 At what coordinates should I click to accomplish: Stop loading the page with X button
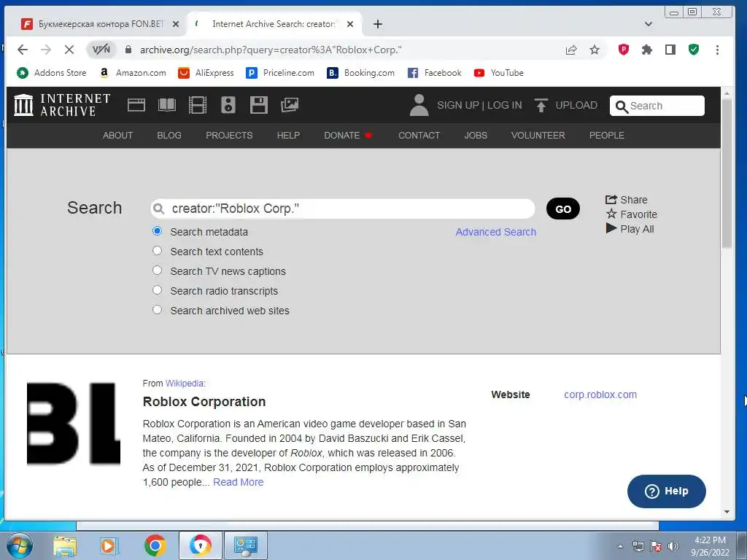click(69, 50)
